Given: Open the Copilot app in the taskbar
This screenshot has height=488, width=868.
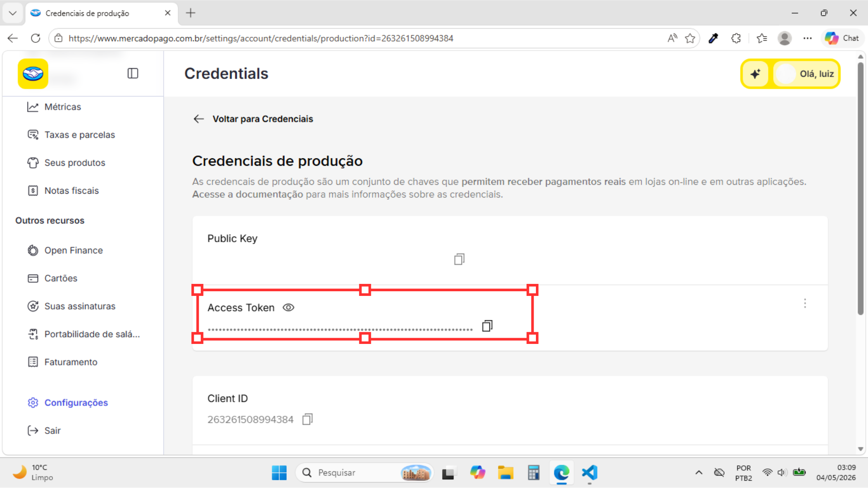Looking at the screenshot, I should point(477,473).
